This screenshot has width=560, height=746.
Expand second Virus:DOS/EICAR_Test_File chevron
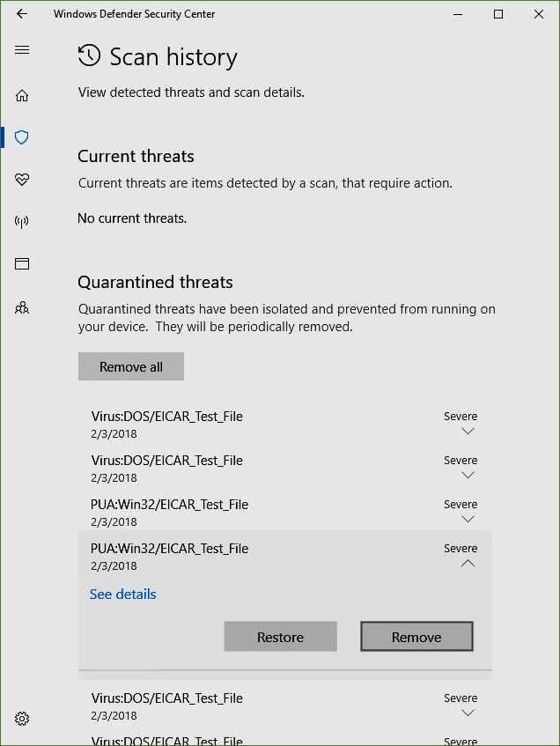tap(468, 475)
